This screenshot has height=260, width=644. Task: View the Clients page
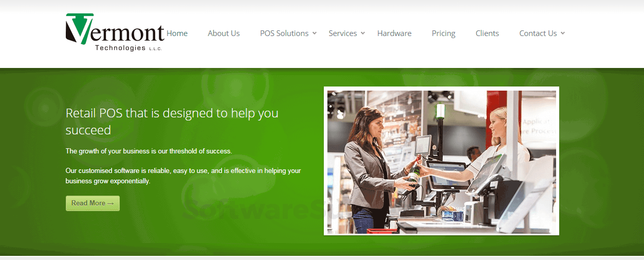pos(487,33)
